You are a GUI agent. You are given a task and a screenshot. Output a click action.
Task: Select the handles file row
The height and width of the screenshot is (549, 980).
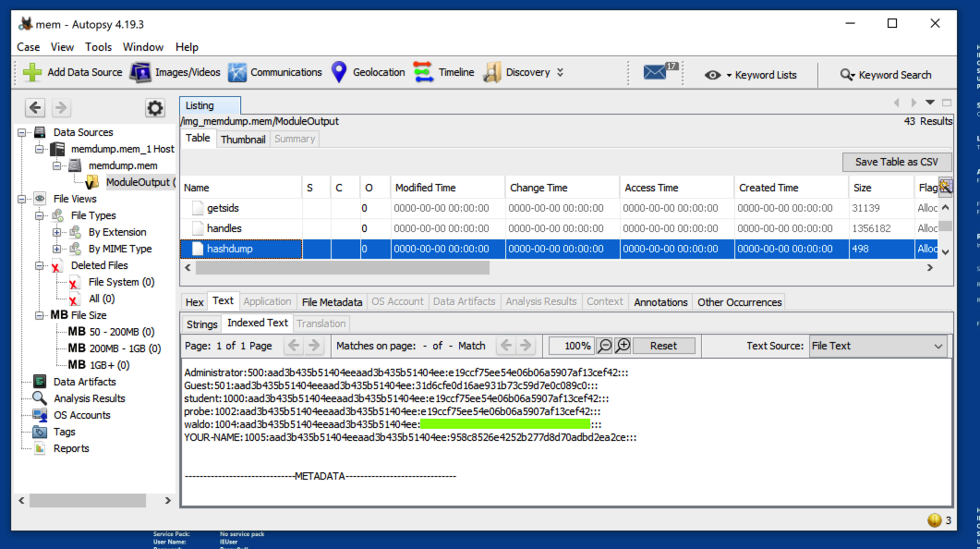(558, 228)
